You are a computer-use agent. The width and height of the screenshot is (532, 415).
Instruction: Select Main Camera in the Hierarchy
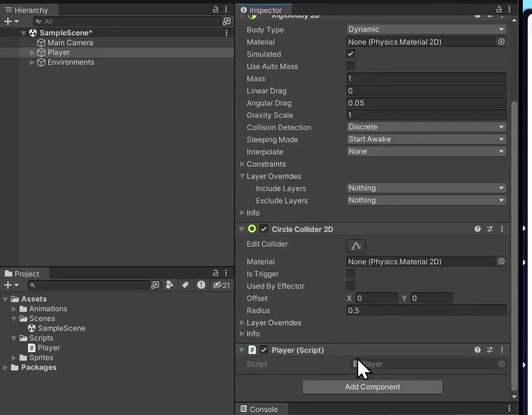pyautogui.click(x=70, y=43)
